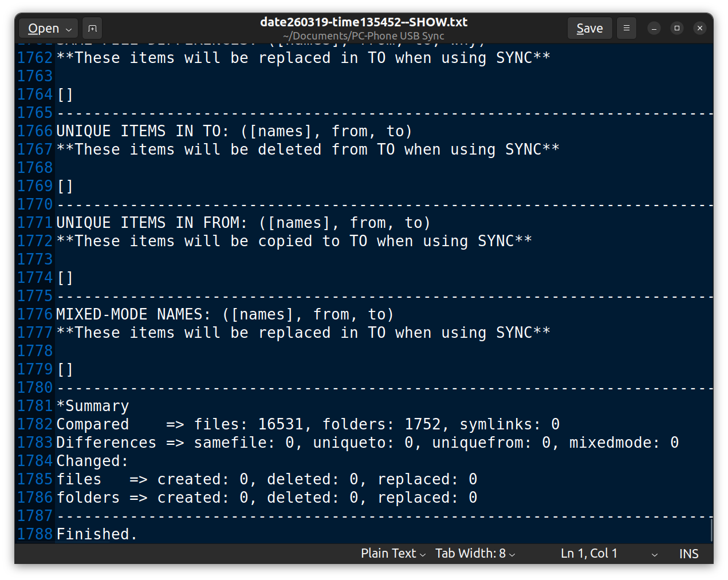Screen dimensions: 728x580
Task: Open the Plain Text language dropdown
Action: tap(393, 554)
